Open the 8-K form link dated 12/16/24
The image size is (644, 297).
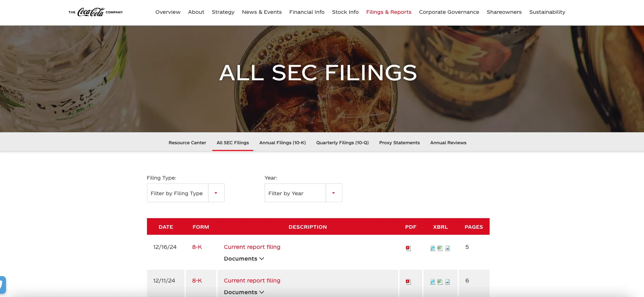click(197, 247)
